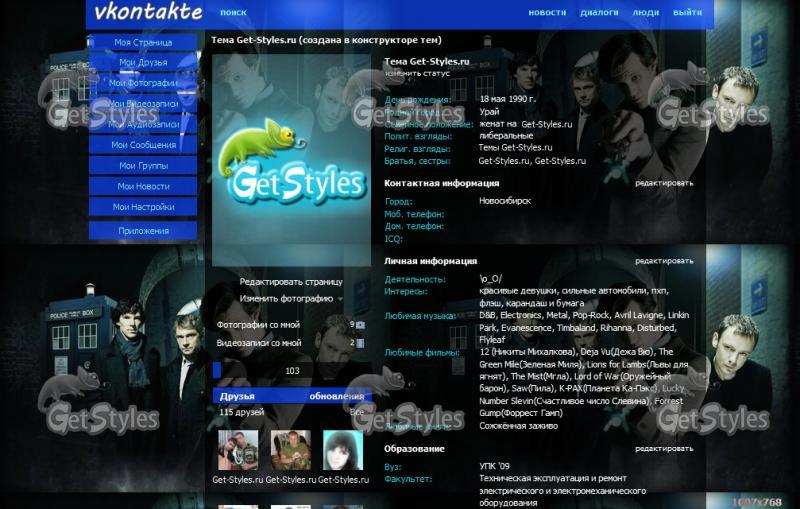The width and height of the screenshot is (800, 509).
Task: Show all friends via Все link
Action: click(x=357, y=411)
